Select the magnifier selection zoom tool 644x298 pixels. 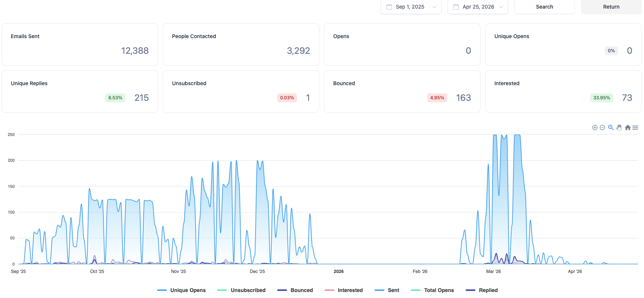[611, 128]
